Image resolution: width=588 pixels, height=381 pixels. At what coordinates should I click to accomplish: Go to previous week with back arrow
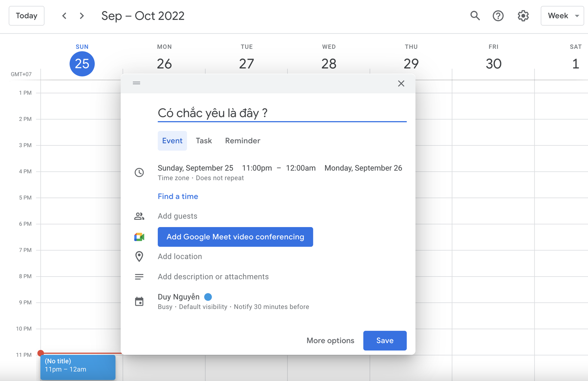pos(65,16)
